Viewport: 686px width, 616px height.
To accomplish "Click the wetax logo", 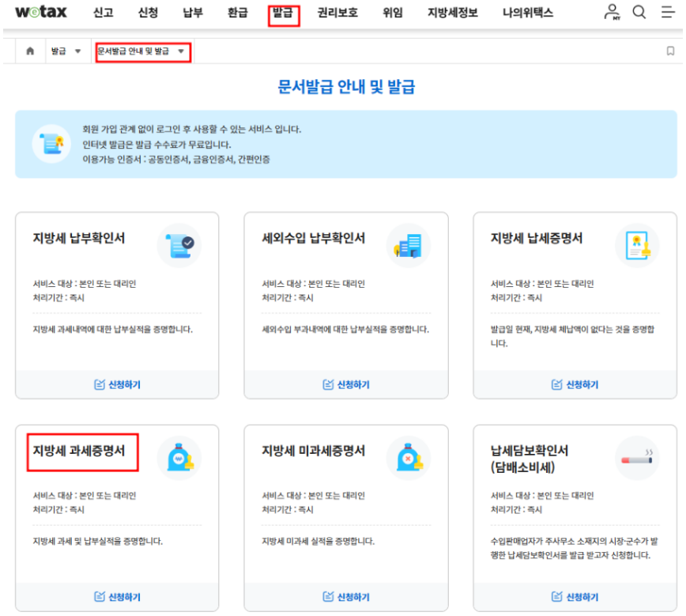I will click(40, 12).
